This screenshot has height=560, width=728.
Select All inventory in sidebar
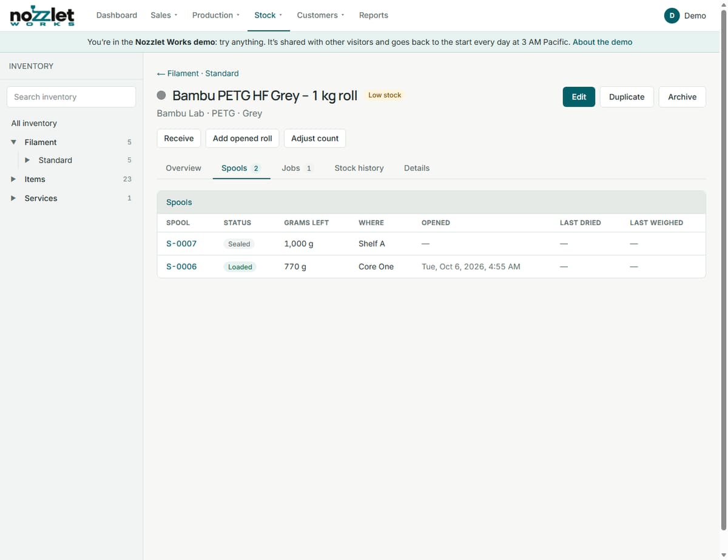34,123
